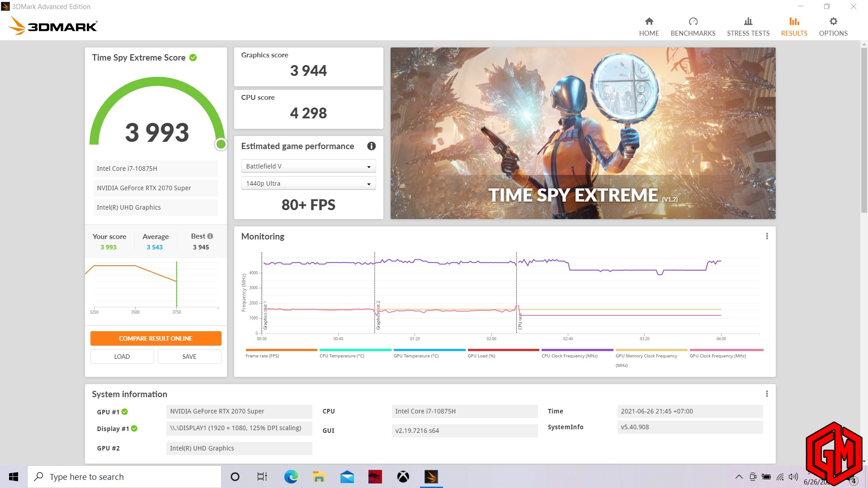This screenshot has width=868, height=488.
Task: Click the Time Spy Extreme banner image
Action: pos(583,133)
